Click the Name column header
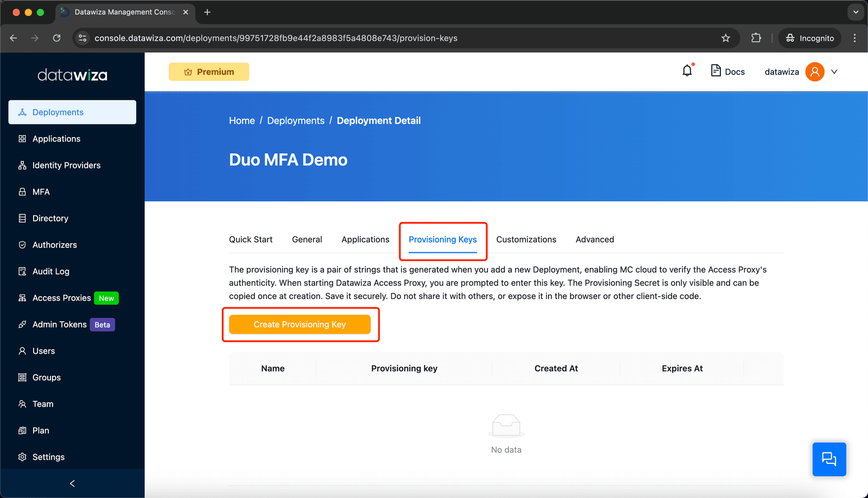868x498 pixels. point(273,369)
